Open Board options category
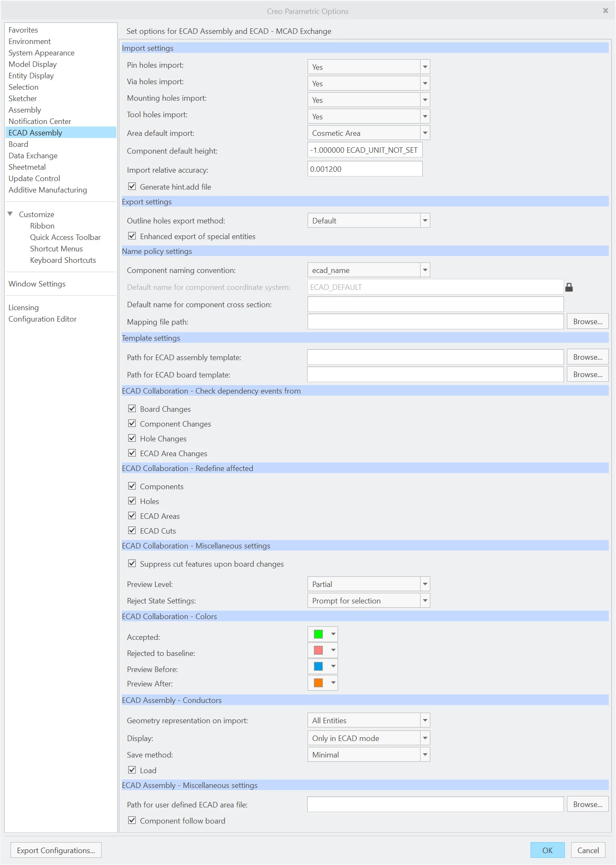Image resolution: width=616 pixels, height=865 pixels. point(18,144)
